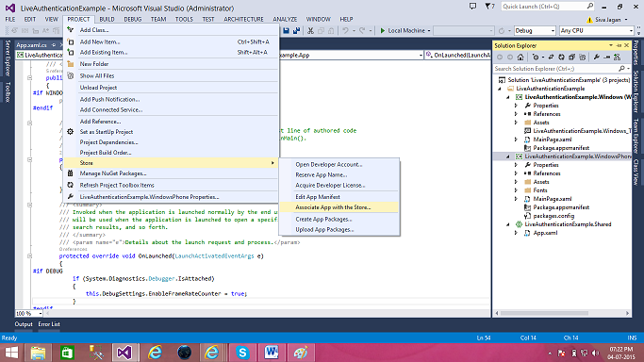Image resolution: width=644 pixels, height=362 pixels.
Task: Click Refresh Project Toolbox Items
Action: tap(172, 186)
